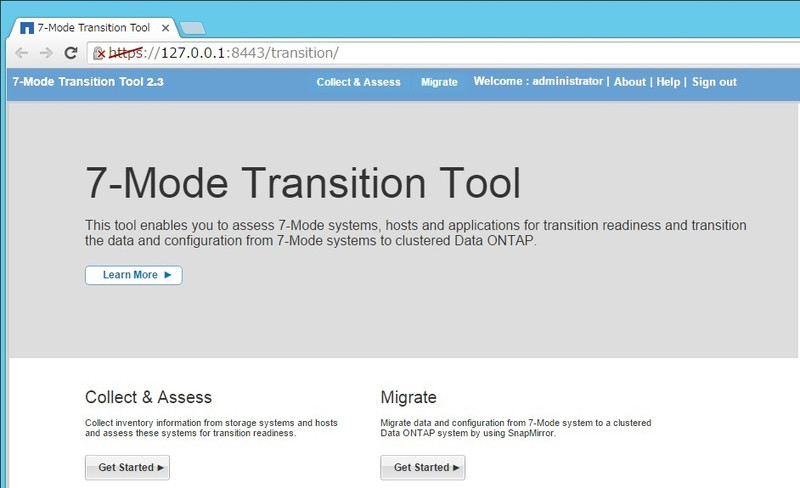Viewport: 800px width, 488px height.
Task: Click the large 7-Mode Transition Tool heading
Action: pos(303,183)
